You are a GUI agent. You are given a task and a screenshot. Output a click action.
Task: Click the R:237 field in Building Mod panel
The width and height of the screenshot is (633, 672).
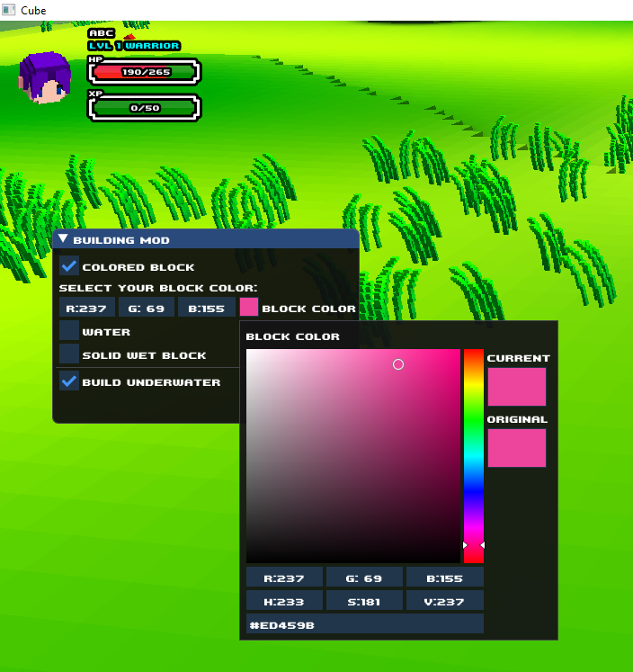[87, 308]
